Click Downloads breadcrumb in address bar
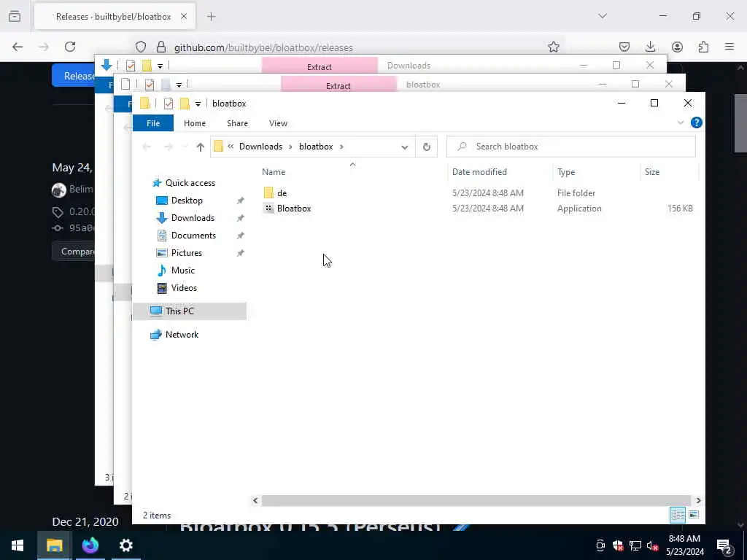 tap(260, 147)
